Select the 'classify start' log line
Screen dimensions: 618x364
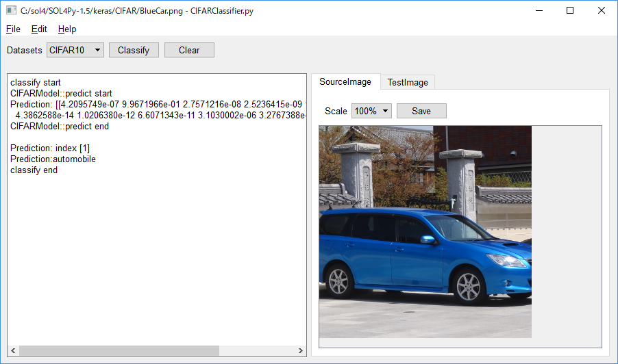pyautogui.click(x=36, y=82)
